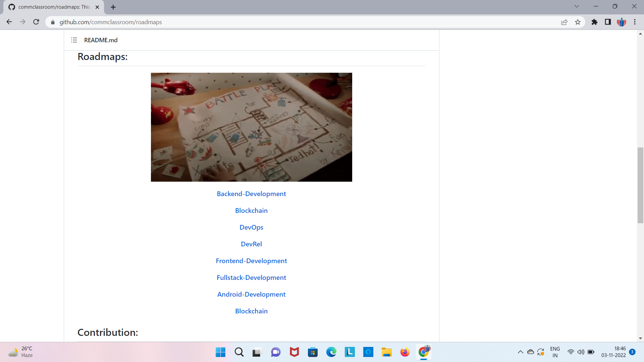Open the Chrome three-dot menu
Image resolution: width=644 pixels, height=362 pixels.
click(635, 22)
